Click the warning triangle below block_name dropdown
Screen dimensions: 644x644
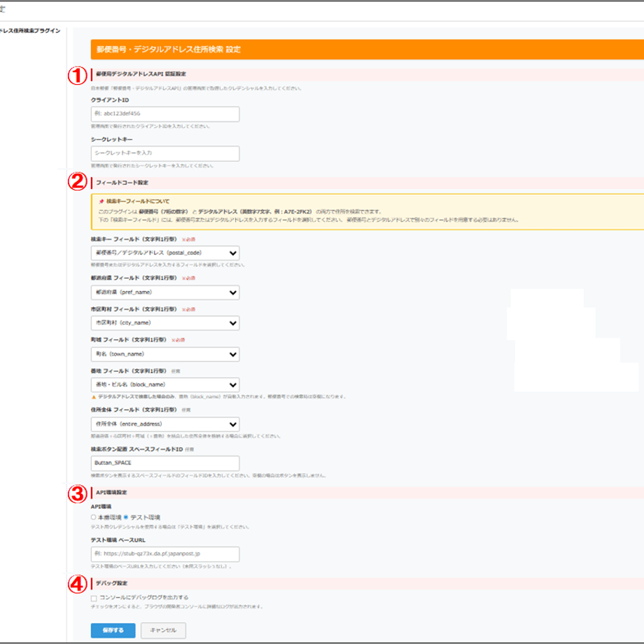click(x=94, y=397)
